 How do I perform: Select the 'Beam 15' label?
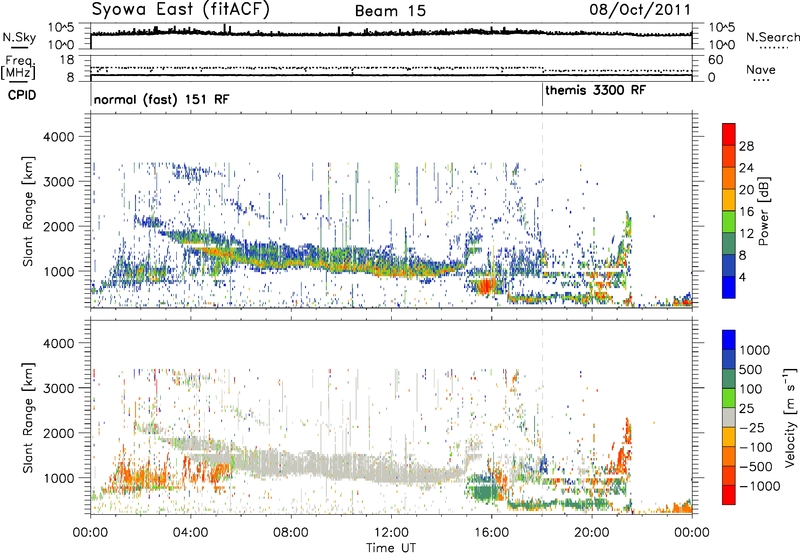390,11
